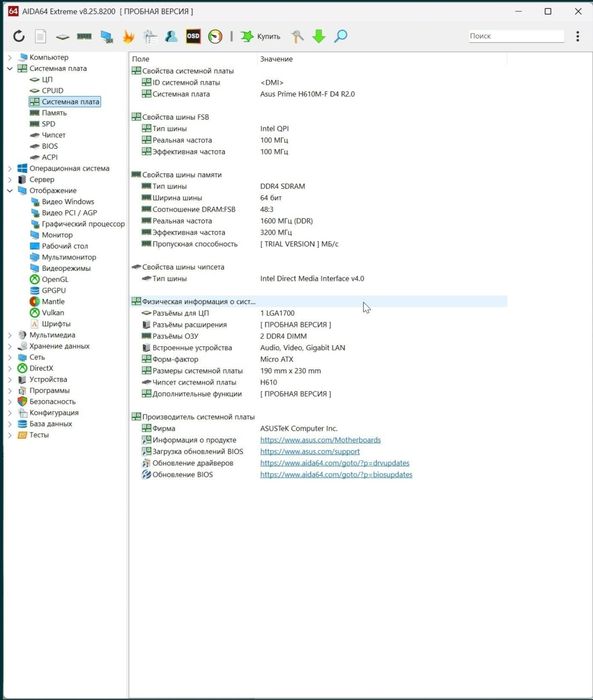Open the asus.com/Motherboards link
593x700 pixels.
click(x=321, y=440)
